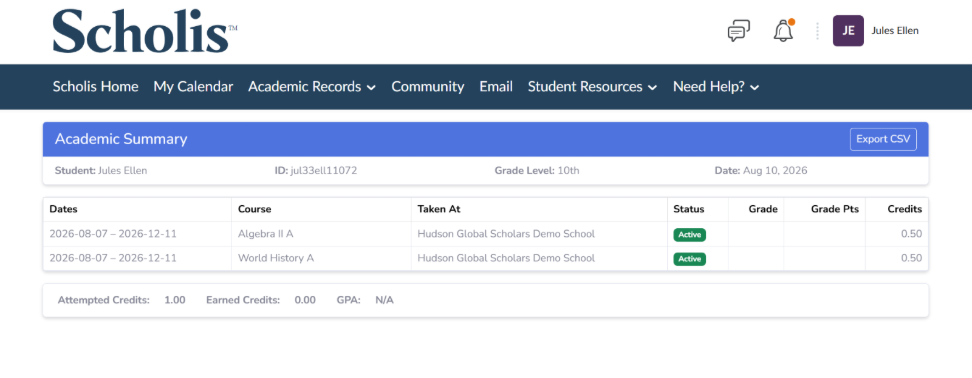Click the Scholis logo

tap(144, 31)
